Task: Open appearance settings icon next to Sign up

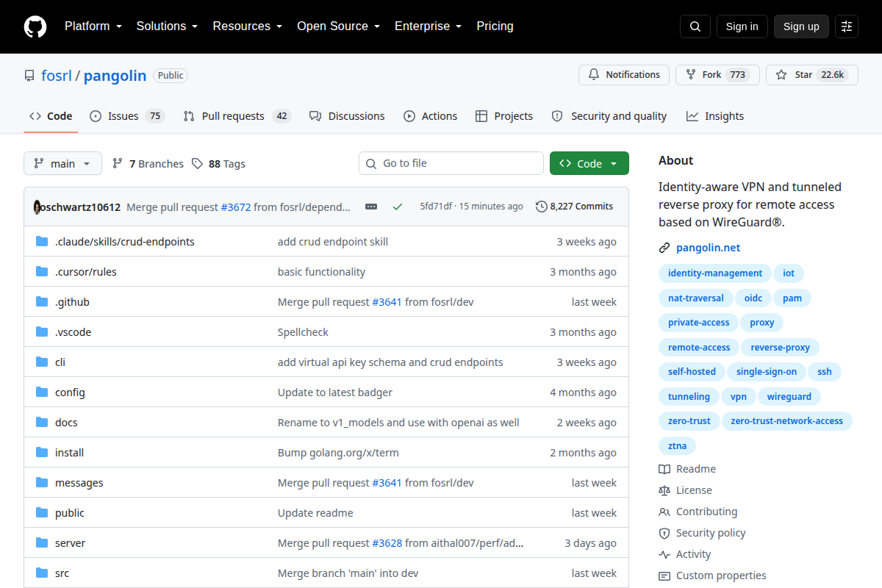Action: tap(847, 26)
